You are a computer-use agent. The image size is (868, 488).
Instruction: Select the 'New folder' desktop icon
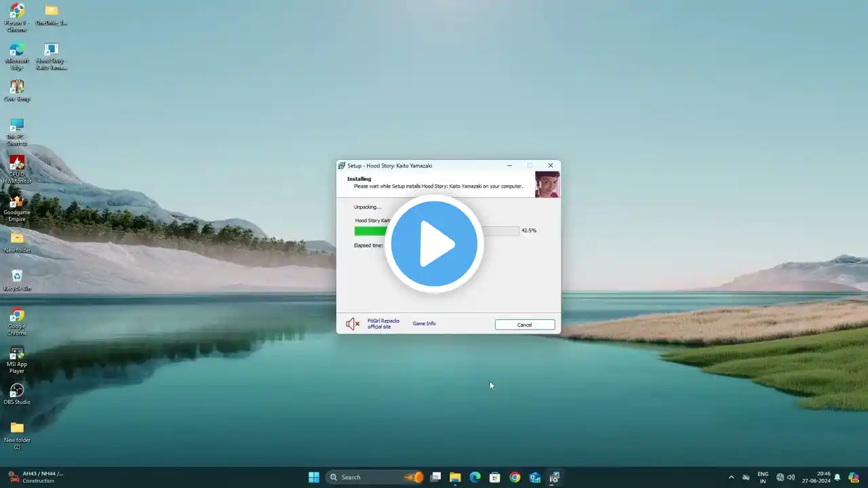click(17, 243)
